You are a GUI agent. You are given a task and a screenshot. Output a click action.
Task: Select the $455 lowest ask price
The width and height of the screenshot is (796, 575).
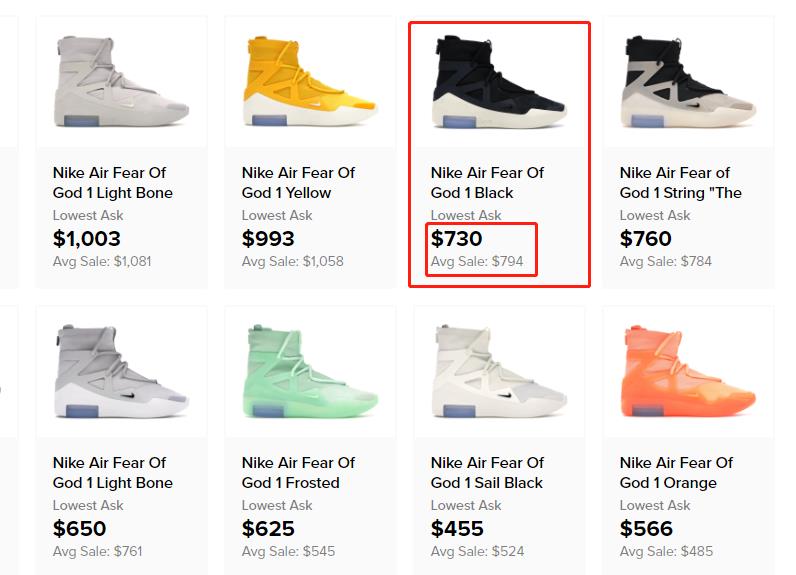457,529
